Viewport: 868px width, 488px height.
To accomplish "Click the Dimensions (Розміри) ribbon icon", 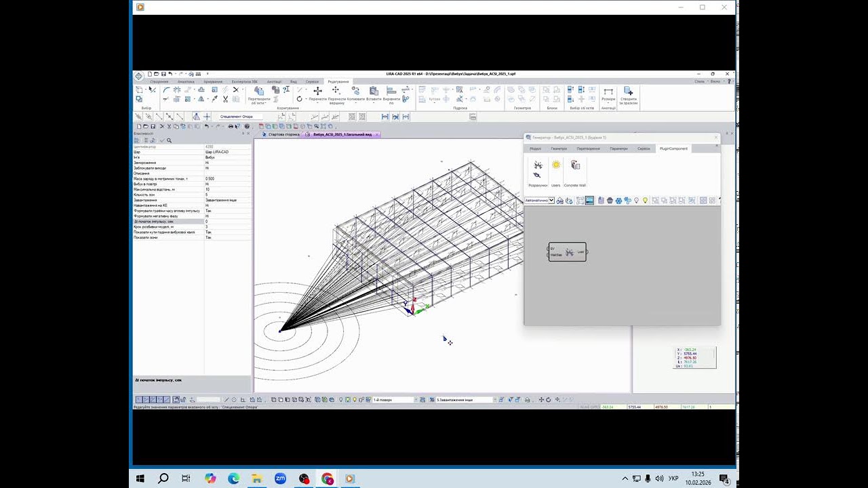I will 608,94.
